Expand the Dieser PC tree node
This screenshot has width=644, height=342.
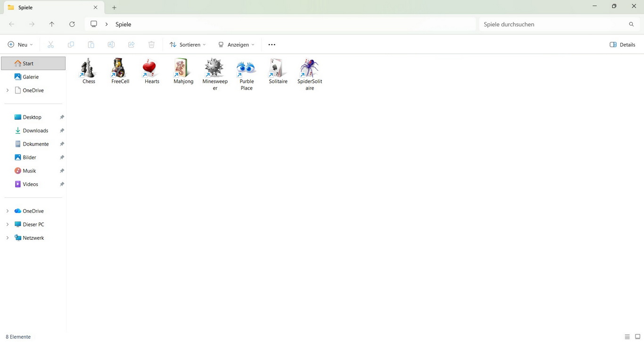pyautogui.click(x=8, y=225)
